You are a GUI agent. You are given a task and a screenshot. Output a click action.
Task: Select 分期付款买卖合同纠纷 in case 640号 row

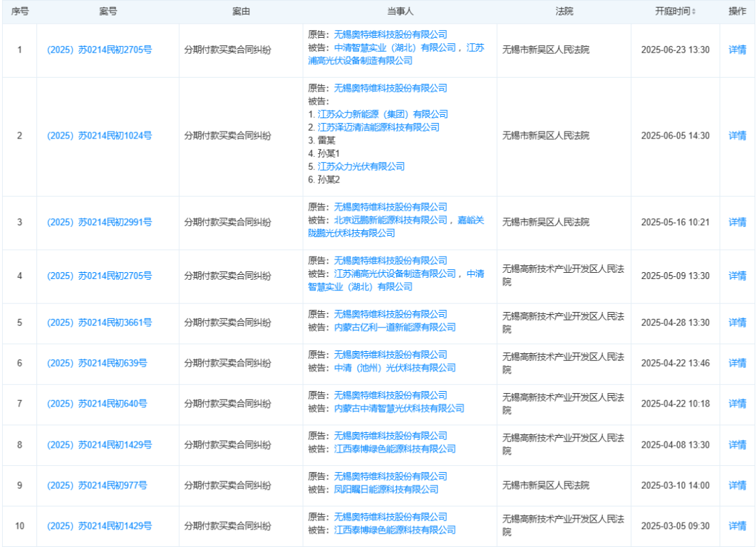227,404
